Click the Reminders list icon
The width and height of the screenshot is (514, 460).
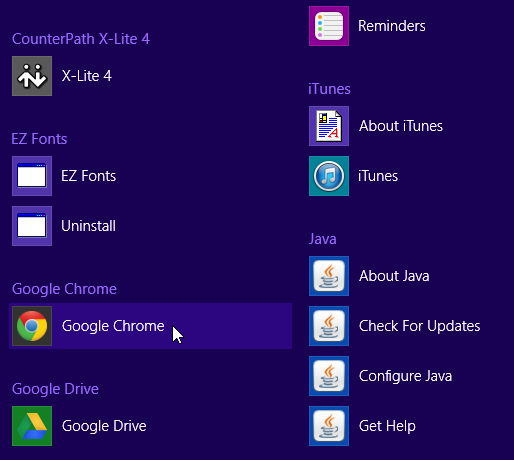click(329, 26)
